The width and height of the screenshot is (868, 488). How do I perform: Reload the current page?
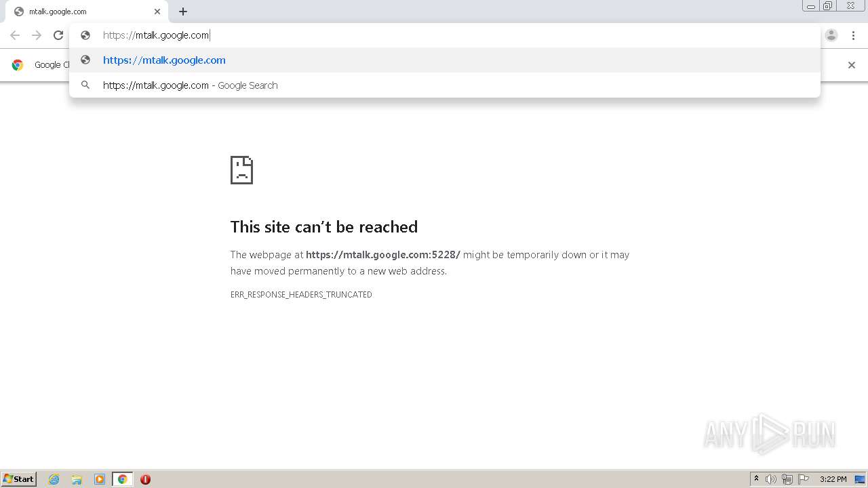pyautogui.click(x=58, y=35)
